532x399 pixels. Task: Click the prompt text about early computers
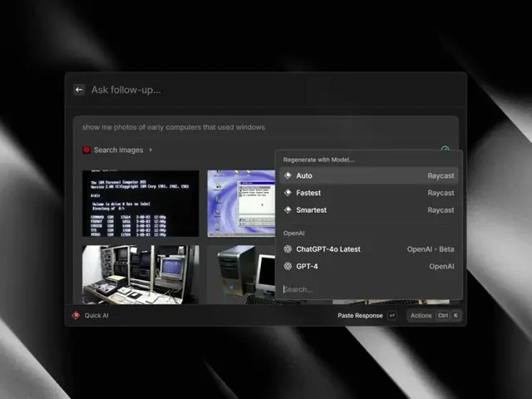(174, 127)
